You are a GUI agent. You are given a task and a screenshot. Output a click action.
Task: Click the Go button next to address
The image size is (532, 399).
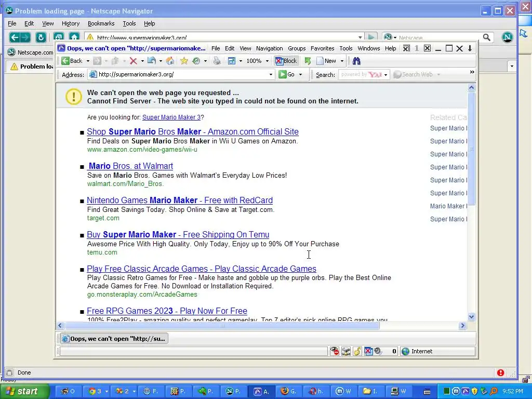click(x=287, y=74)
